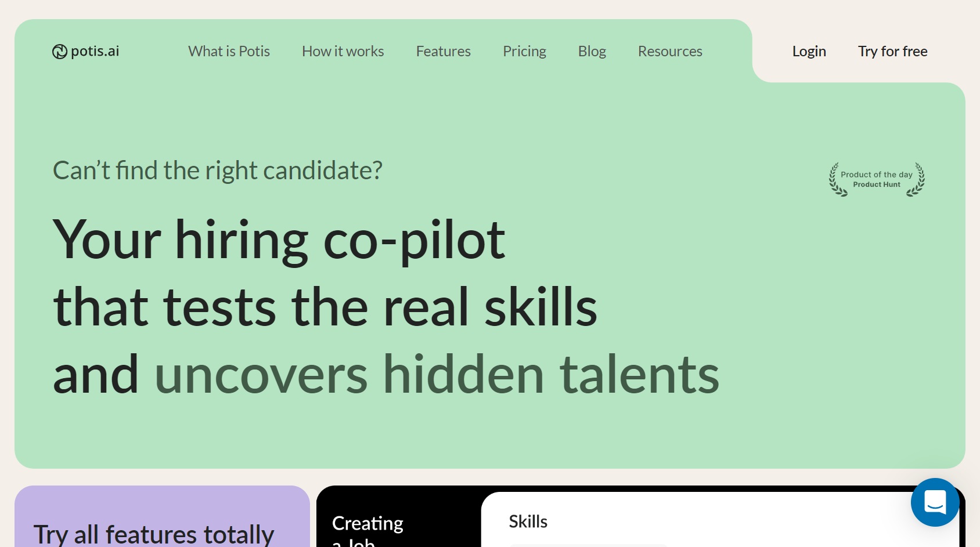Click that tests the real skills line

(325, 307)
